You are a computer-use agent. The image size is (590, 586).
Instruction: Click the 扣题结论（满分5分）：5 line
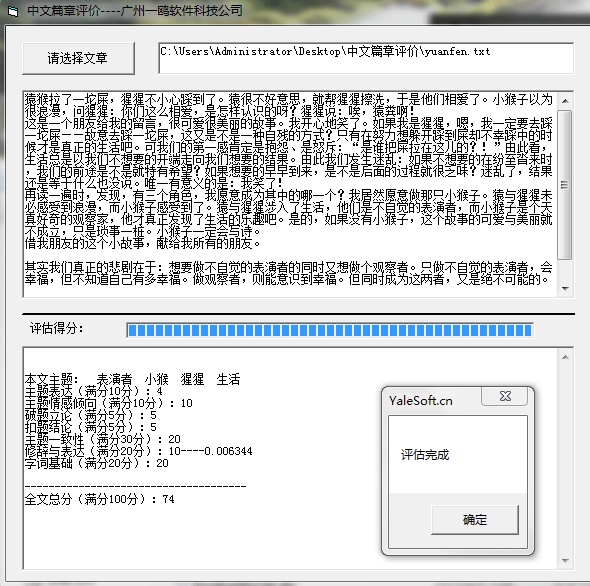(90, 427)
